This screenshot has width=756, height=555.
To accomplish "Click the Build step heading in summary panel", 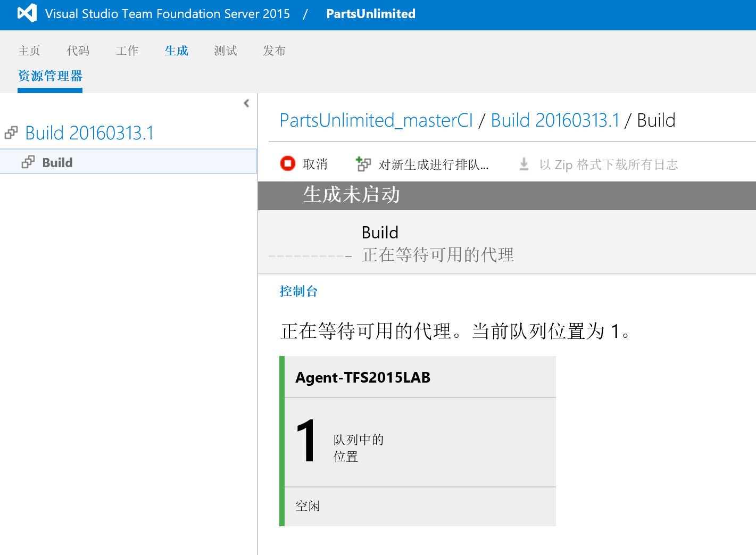I will [380, 233].
